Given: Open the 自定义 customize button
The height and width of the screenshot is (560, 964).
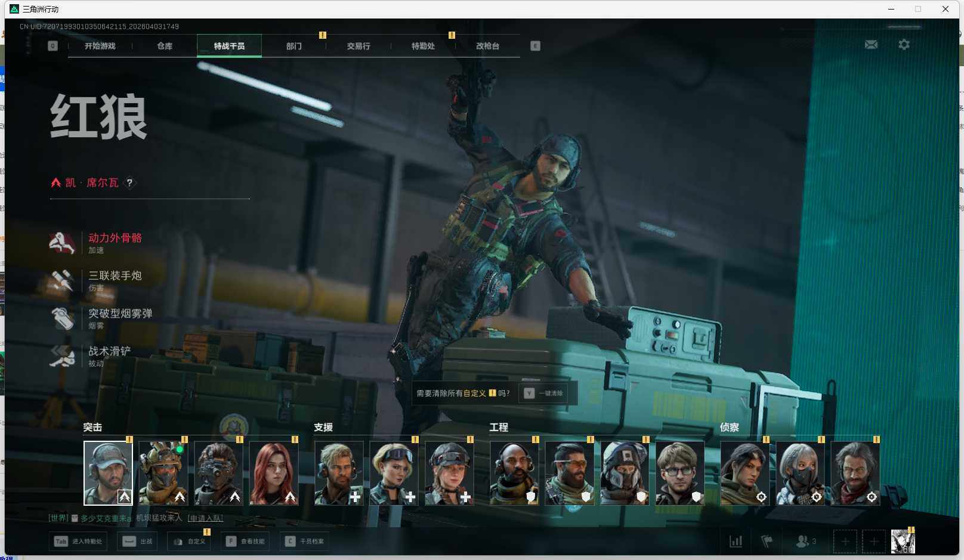Looking at the screenshot, I should 189,542.
